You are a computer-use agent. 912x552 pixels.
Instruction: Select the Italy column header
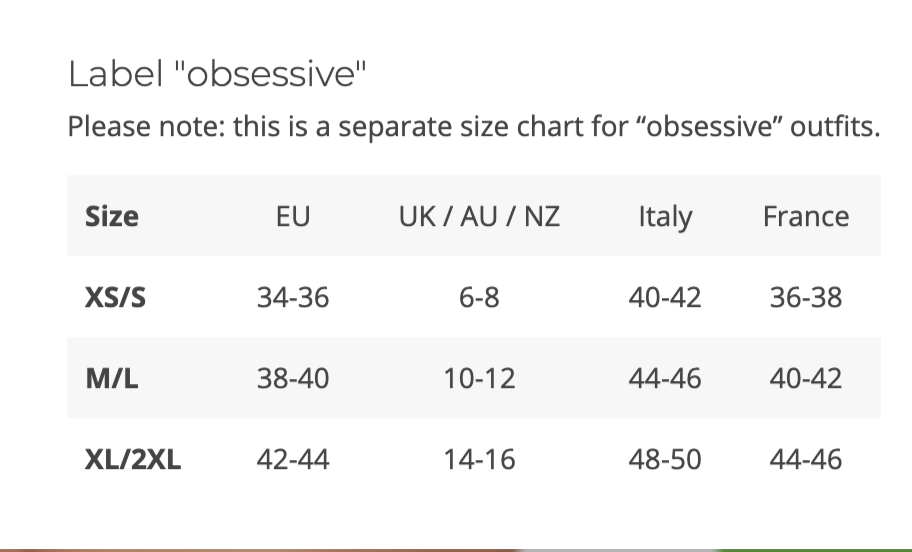point(665,216)
